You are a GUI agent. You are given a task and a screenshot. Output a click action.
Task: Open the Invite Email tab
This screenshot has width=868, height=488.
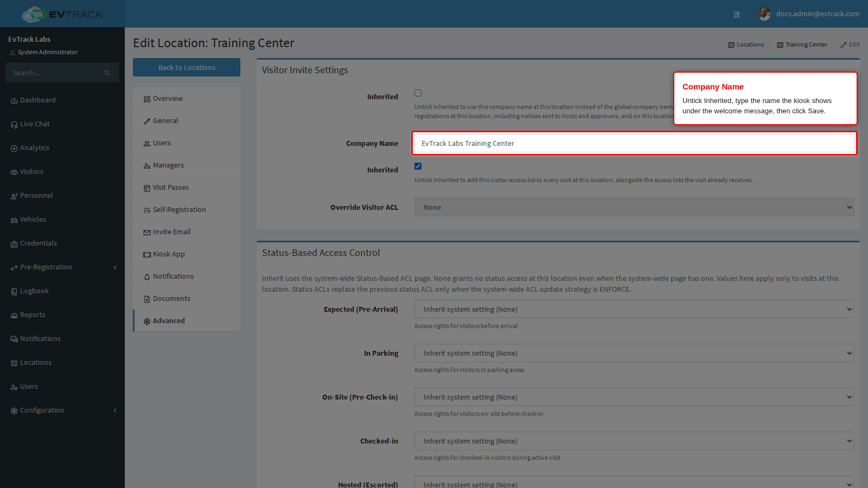(187, 232)
